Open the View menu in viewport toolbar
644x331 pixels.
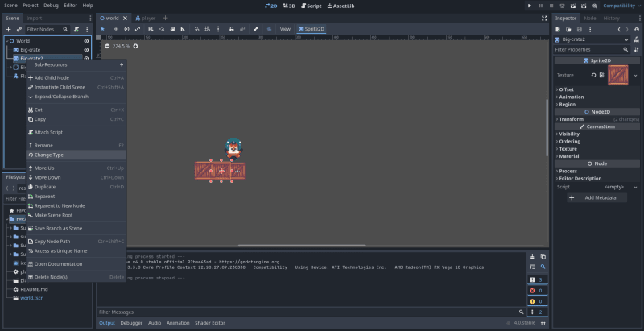pyautogui.click(x=285, y=29)
